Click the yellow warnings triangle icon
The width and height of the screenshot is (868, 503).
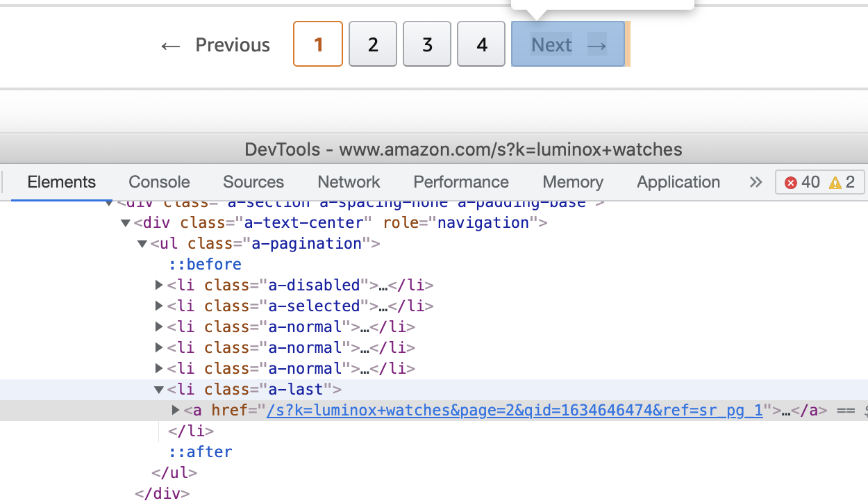(x=835, y=183)
